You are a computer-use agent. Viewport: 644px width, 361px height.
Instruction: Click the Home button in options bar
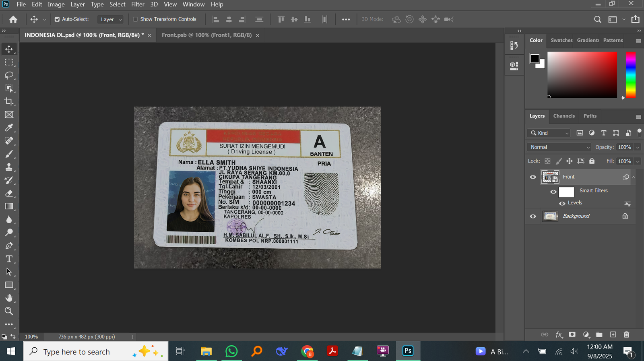coord(13,19)
